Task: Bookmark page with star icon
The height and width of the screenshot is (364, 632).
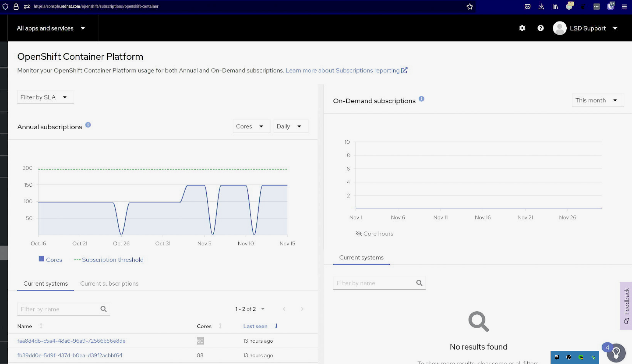Action: pos(469,6)
